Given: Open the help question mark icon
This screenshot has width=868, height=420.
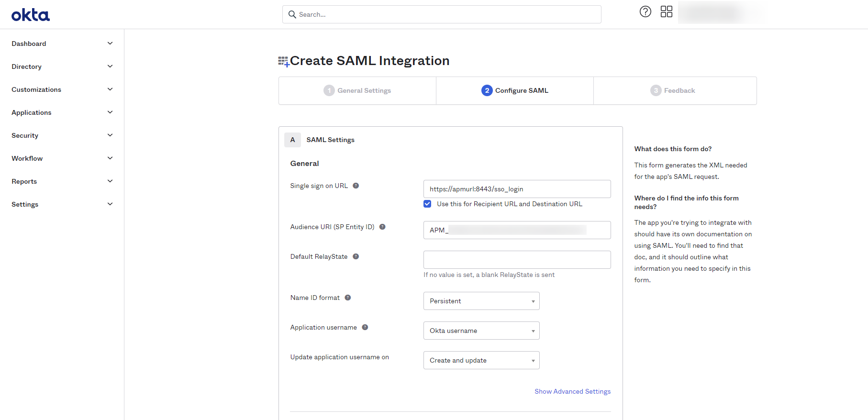Looking at the screenshot, I should click(645, 12).
